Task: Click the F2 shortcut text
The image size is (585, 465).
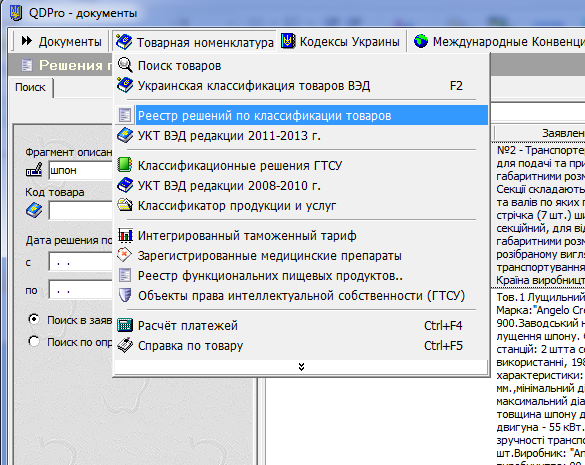Action: point(456,86)
